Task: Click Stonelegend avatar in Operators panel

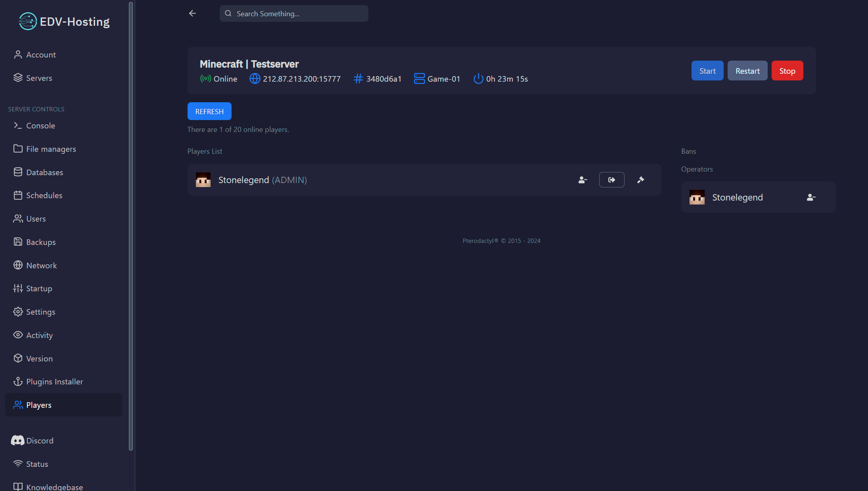Action: [x=697, y=197]
